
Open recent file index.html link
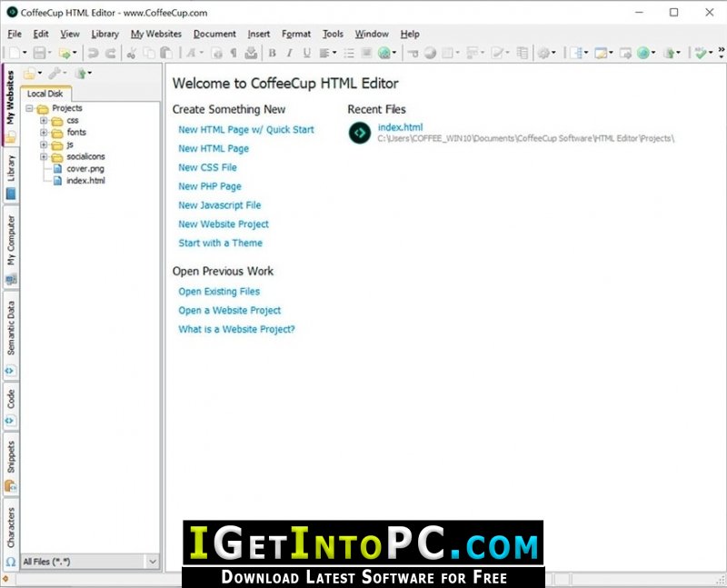click(401, 127)
